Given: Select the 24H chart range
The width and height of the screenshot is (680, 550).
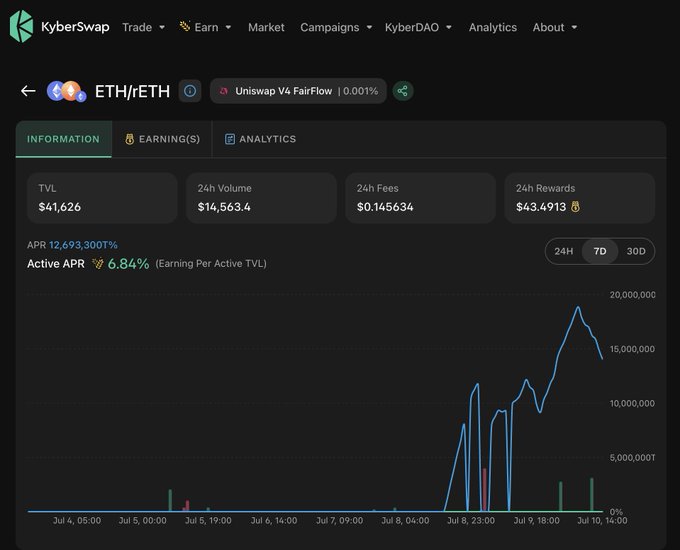Looking at the screenshot, I should 563,251.
